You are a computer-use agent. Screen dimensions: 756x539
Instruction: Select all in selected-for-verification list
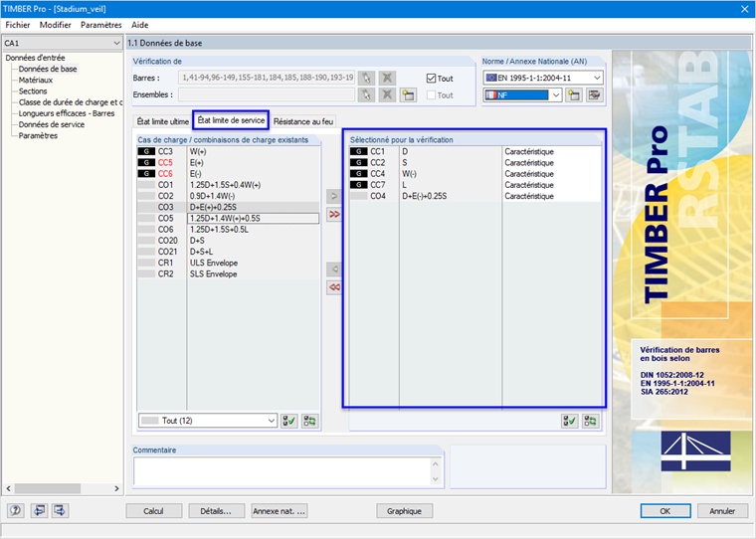tap(569, 421)
